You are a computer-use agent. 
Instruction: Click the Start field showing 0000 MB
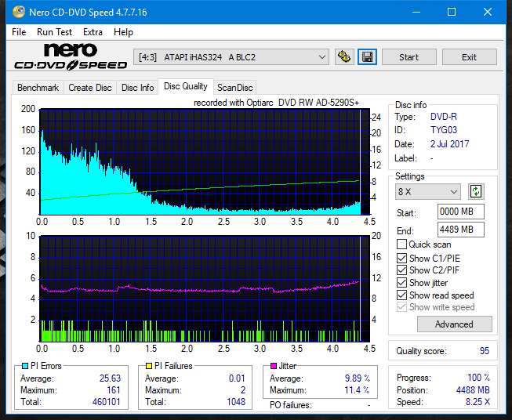[461, 212]
